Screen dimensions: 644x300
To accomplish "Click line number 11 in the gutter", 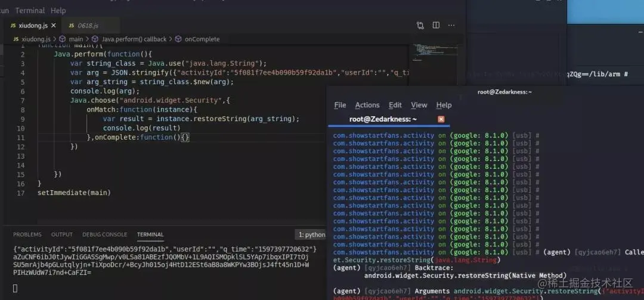I will (20, 137).
